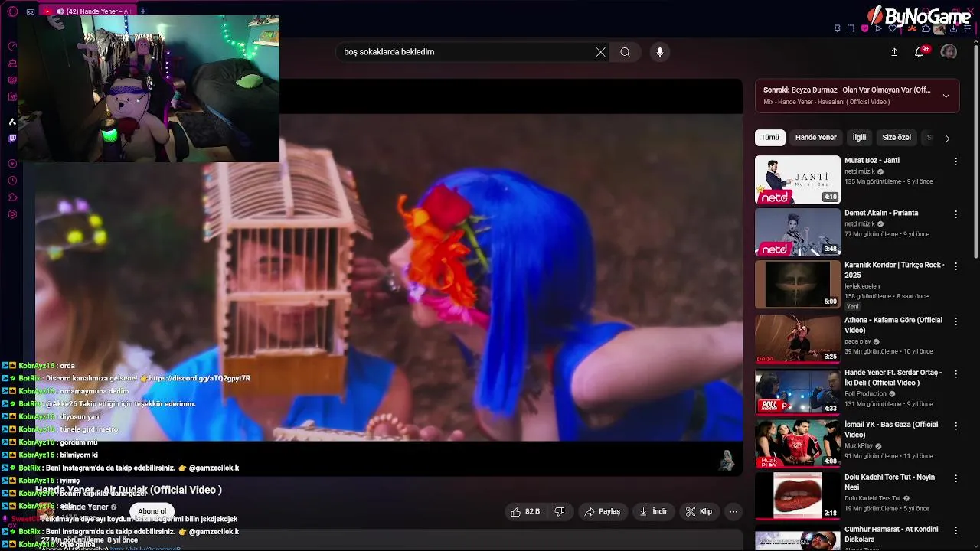Click the İndir download button
Screen dimensions: 980x551
point(654,511)
